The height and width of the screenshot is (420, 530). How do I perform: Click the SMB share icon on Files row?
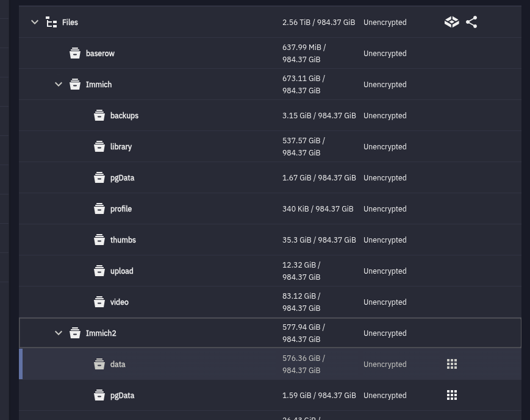451,23
